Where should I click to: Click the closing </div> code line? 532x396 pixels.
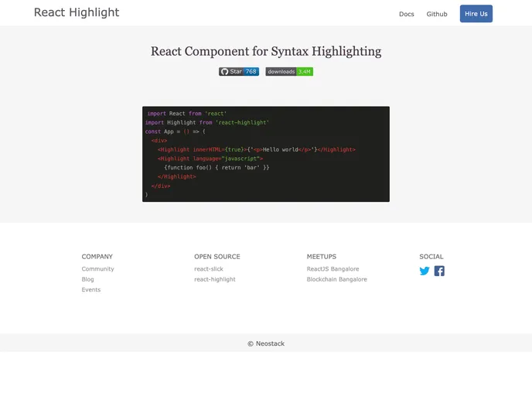pyautogui.click(x=161, y=186)
